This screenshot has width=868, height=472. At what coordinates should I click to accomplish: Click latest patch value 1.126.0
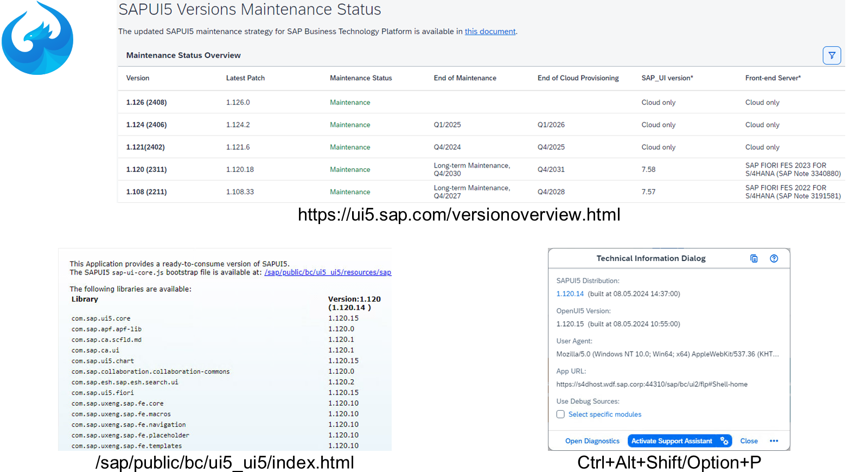[238, 103]
